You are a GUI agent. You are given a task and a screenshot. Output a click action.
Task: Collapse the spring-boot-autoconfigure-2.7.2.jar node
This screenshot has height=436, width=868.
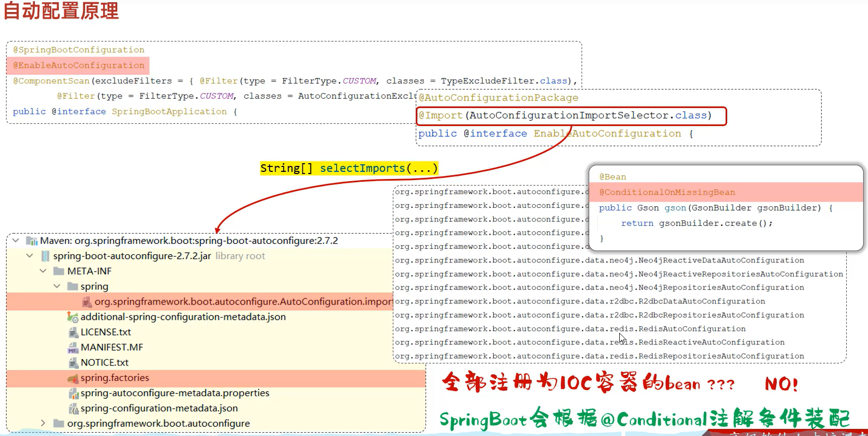(x=29, y=256)
